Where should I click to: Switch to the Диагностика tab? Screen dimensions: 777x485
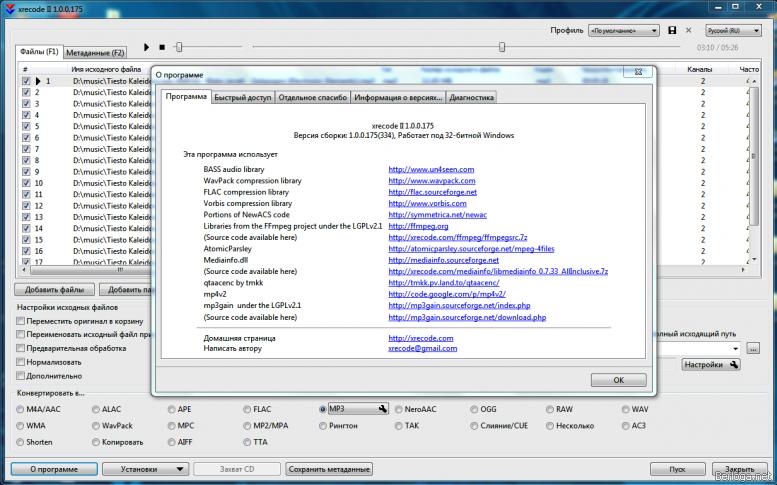point(471,98)
